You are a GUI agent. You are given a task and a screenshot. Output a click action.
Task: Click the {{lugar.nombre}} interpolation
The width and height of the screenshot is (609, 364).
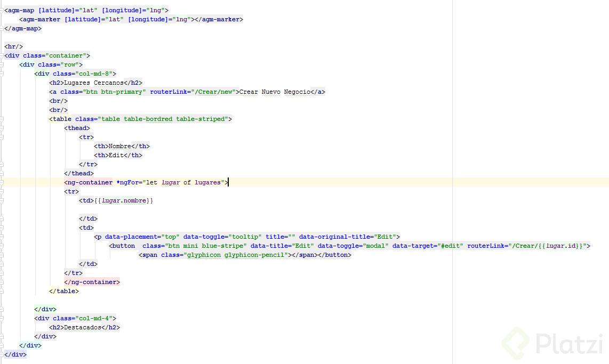[124, 200]
